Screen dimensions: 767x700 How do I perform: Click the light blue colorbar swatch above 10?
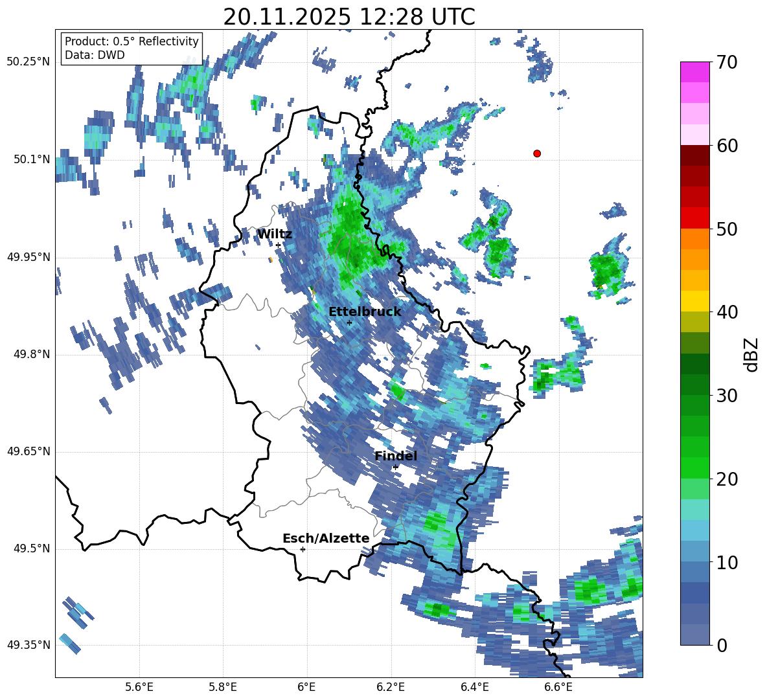point(694,551)
